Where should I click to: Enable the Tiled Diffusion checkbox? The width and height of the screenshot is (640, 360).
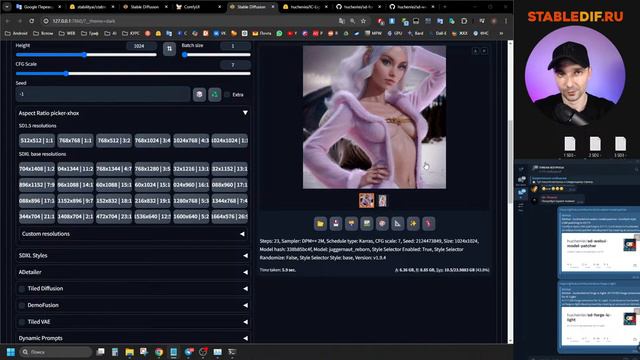click(x=22, y=289)
